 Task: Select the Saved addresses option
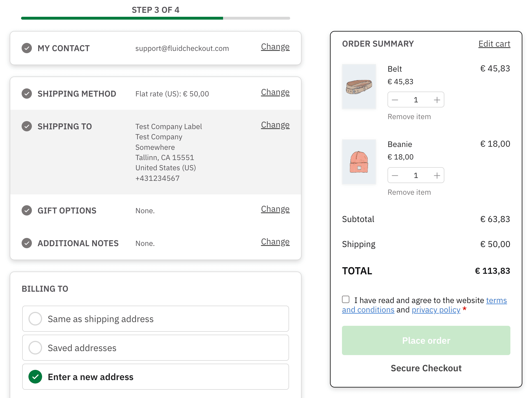pos(35,348)
